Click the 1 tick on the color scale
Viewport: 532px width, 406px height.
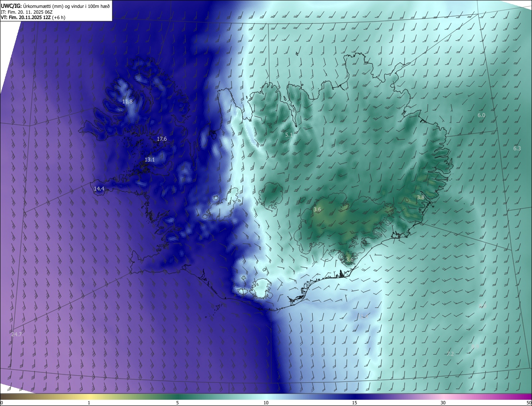[89, 403]
